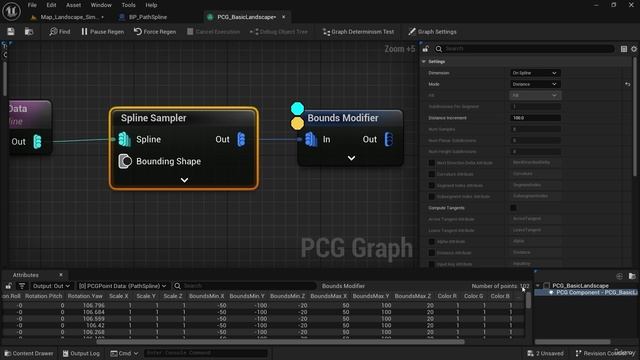Open Output Log

pyautogui.click(x=81, y=353)
